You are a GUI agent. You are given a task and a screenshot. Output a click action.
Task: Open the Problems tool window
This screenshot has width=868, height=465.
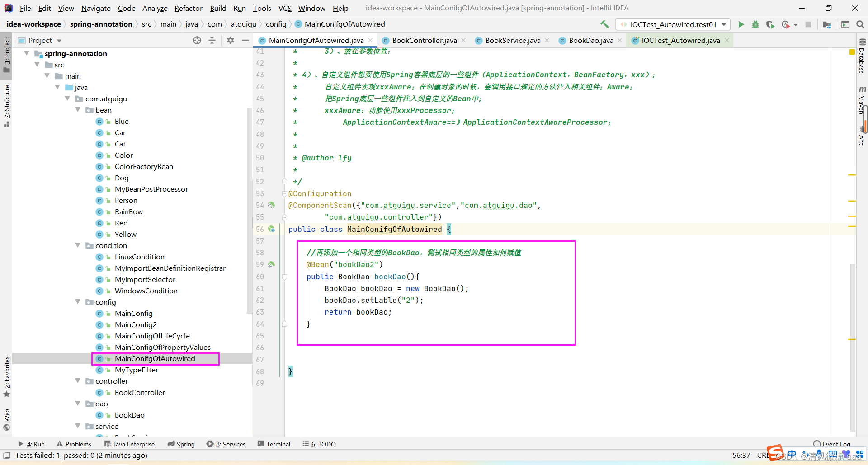coord(74,444)
